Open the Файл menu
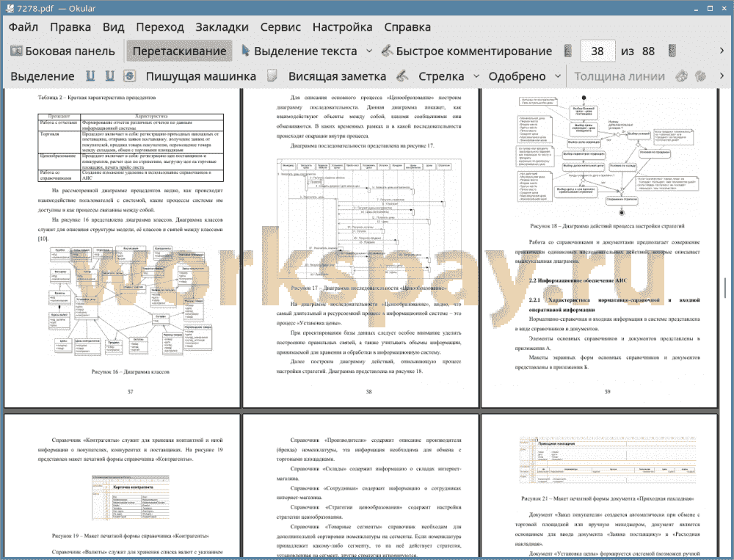 (23, 27)
